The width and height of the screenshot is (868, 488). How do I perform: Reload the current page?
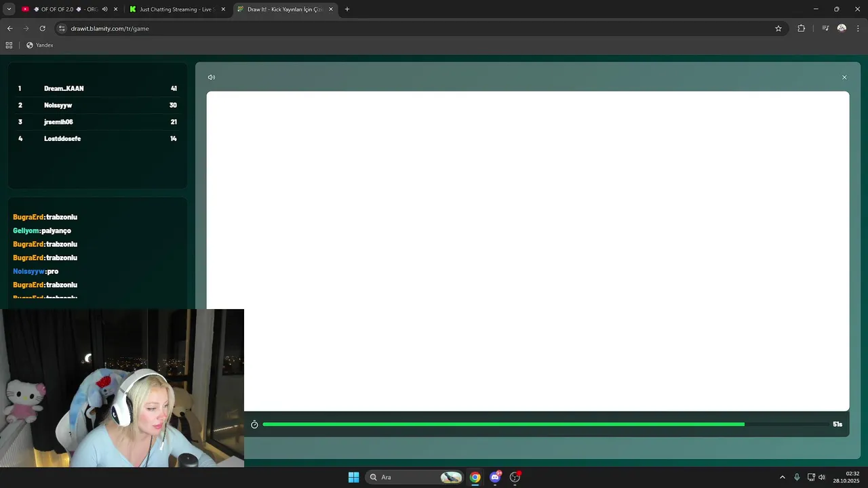pyautogui.click(x=42, y=28)
